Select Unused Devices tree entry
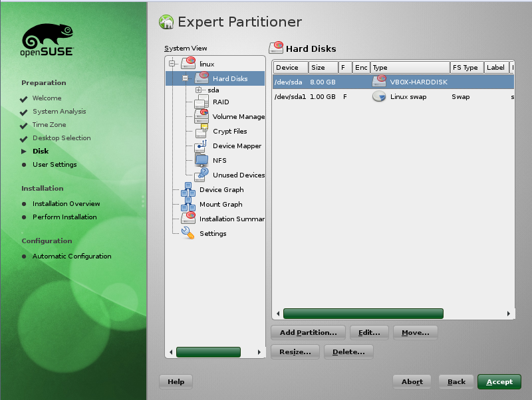Screen dimensions: 532x400 239,175
